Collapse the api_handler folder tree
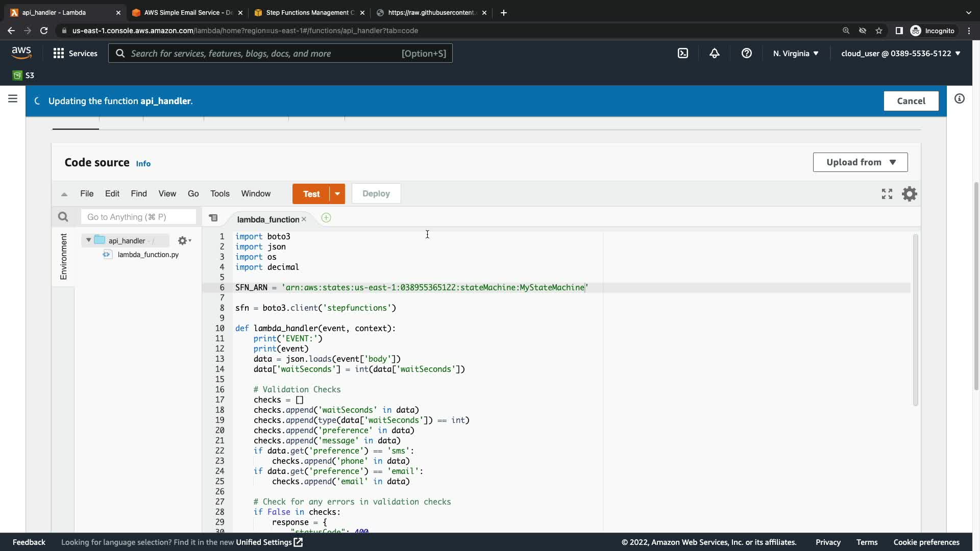Viewport: 980px width, 551px height. click(88, 240)
